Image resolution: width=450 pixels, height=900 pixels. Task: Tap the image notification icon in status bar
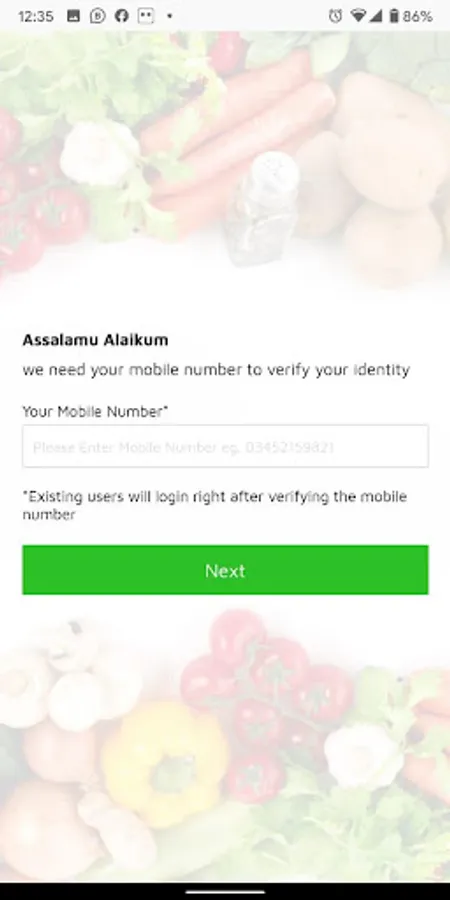pos(73,15)
